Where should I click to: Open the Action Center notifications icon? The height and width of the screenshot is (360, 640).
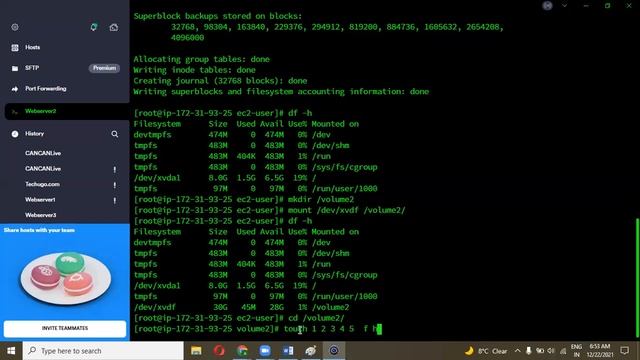(x=624, y=351)
